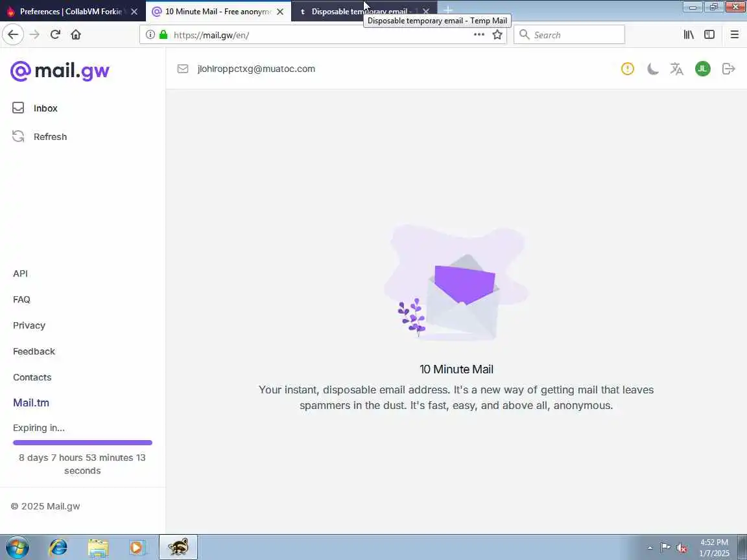This screenshot has width=747, height=560.
Task: Click the raccoon browser taskbar button
Action: [x=178, y=548]
